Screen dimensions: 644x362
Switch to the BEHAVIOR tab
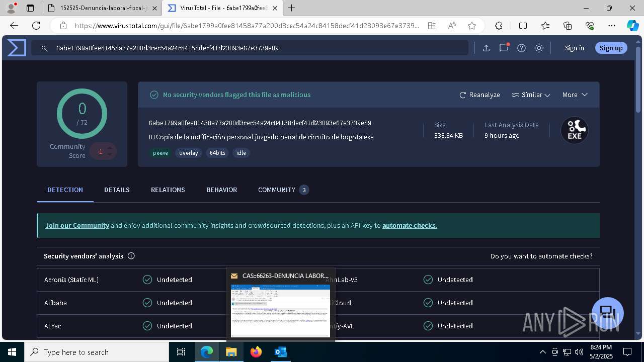click(x=221, y=190)
